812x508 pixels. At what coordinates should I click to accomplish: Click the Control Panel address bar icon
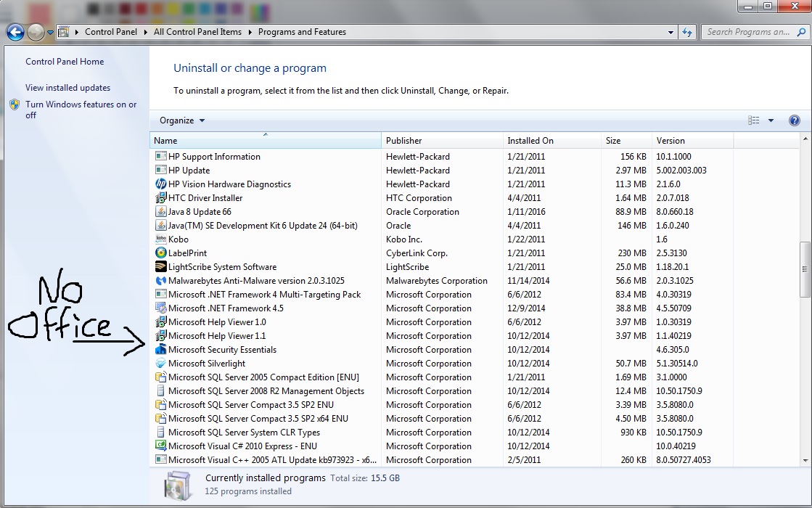[63, 32]
